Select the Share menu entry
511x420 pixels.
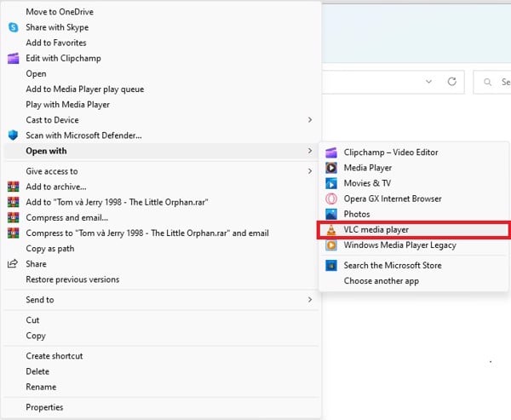(x=36, y=264)
